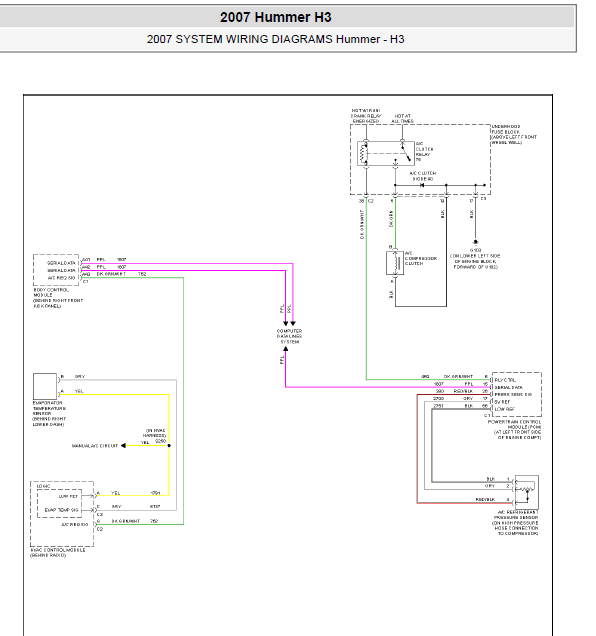Click the Underhood Fuse Block label text

[514, 135]
